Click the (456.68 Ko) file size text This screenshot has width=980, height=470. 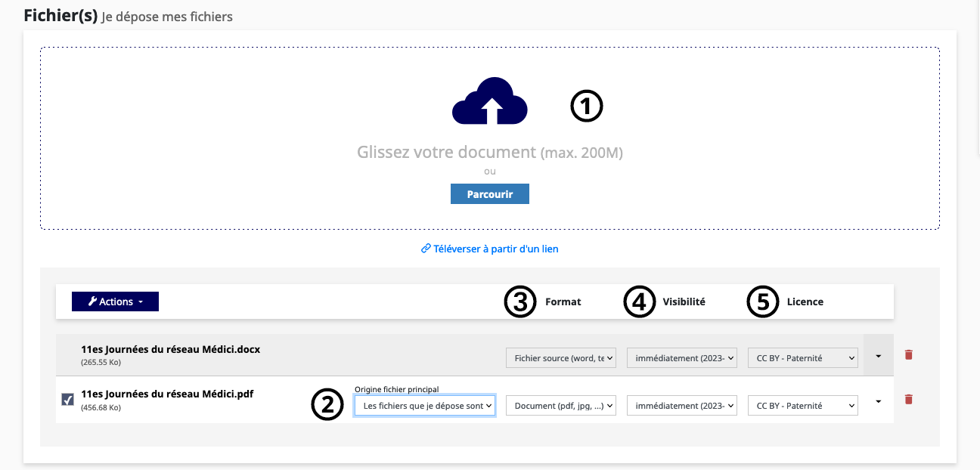pos(101,408)
